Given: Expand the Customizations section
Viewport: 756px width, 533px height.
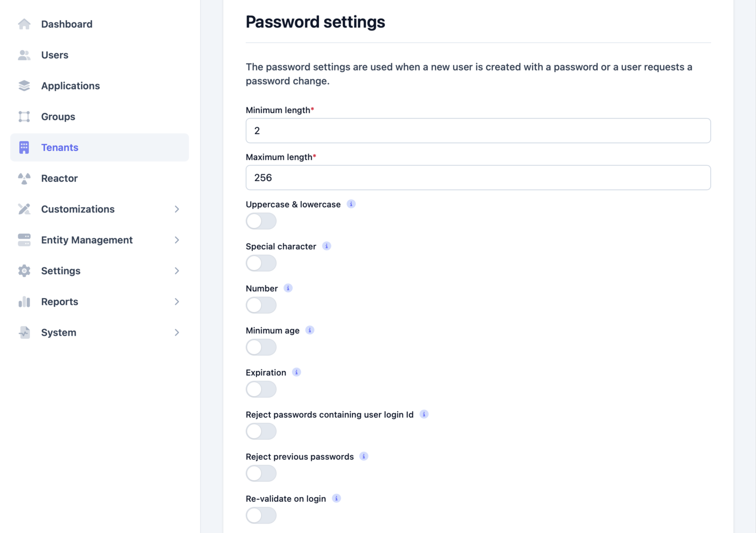Looking at the screenshot, I should pyautogui.click(x=177, y=209).
